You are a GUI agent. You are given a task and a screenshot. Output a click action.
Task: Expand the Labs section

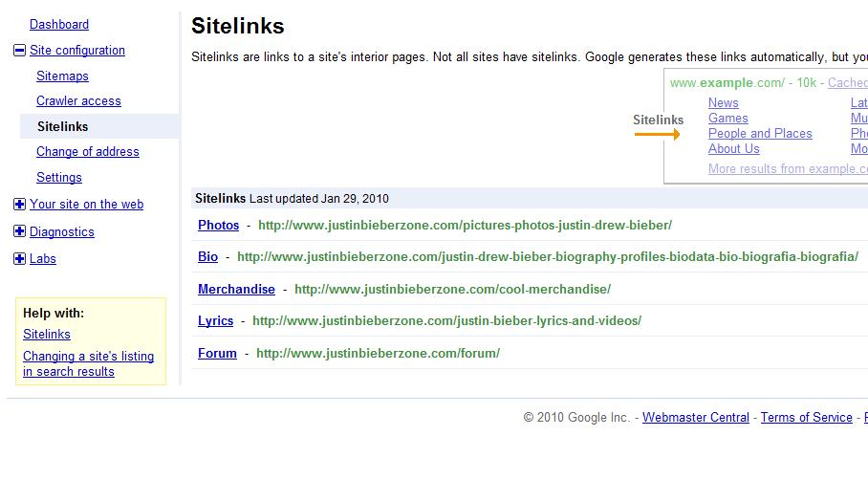coord(20,258)
